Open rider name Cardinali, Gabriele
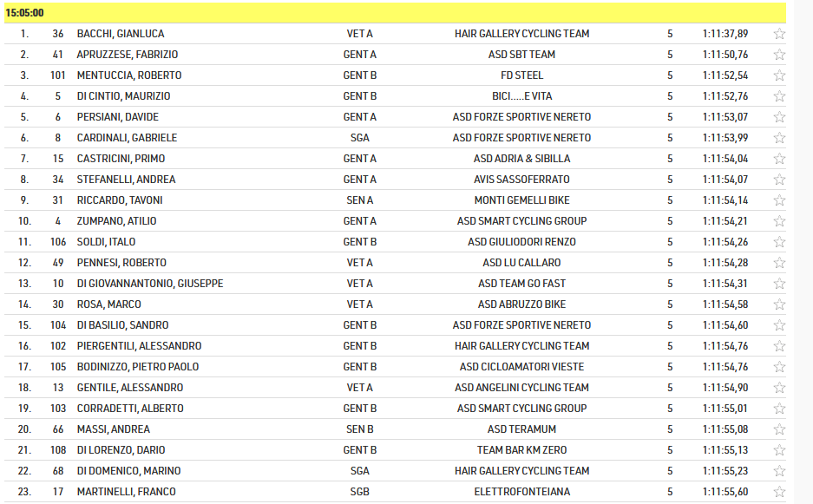The image size is (813, 504). click(127, 138)
